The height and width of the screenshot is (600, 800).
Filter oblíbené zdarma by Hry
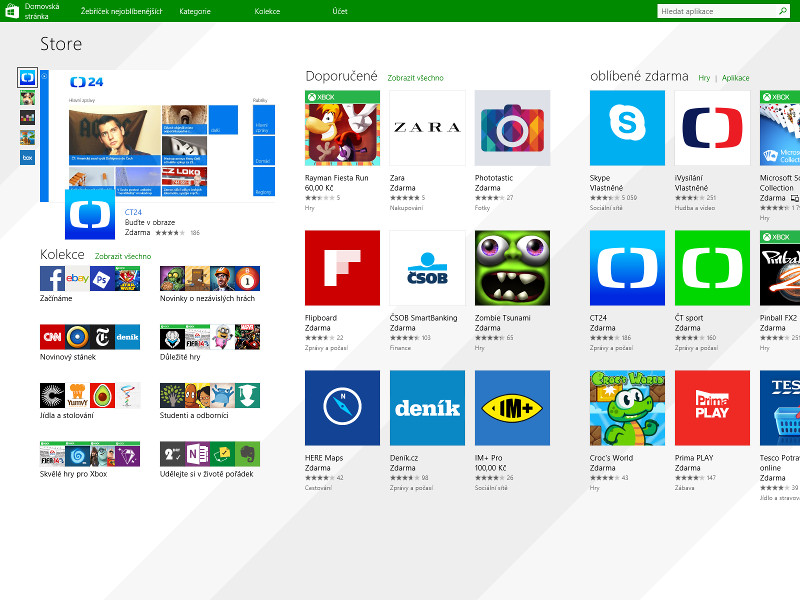coord(704,78)
